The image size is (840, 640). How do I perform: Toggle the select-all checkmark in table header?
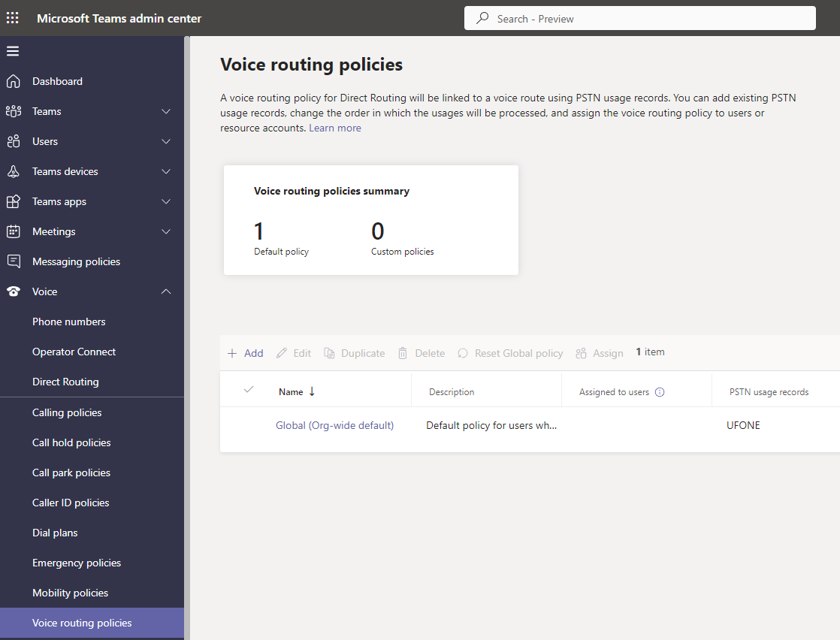(x=249, y=389)
